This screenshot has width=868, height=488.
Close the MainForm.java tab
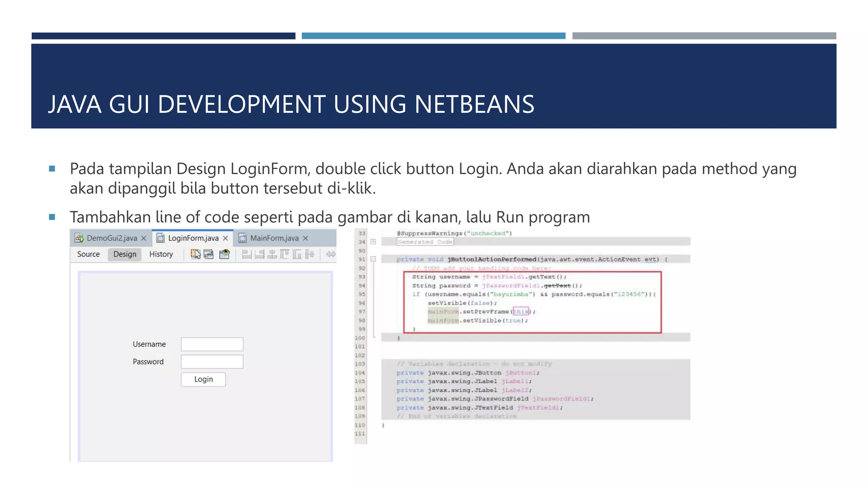pos(306,238)
